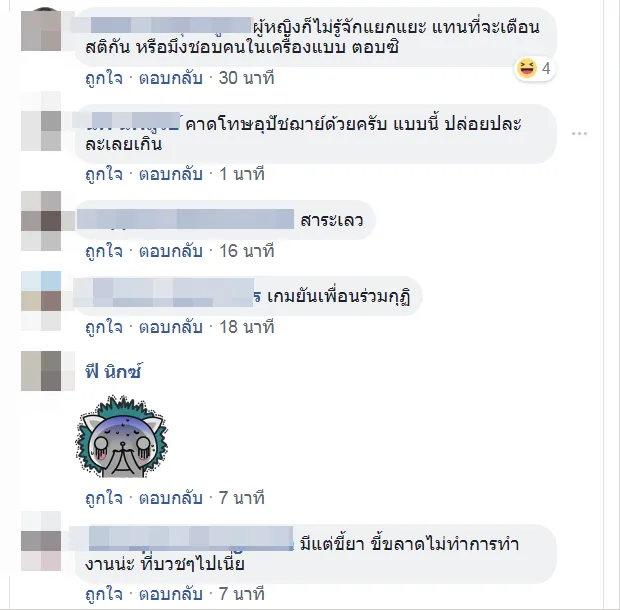Click ตอบกลับ below the cat sticker comment
Screen dimensions: 620x610
click(171, 497)
